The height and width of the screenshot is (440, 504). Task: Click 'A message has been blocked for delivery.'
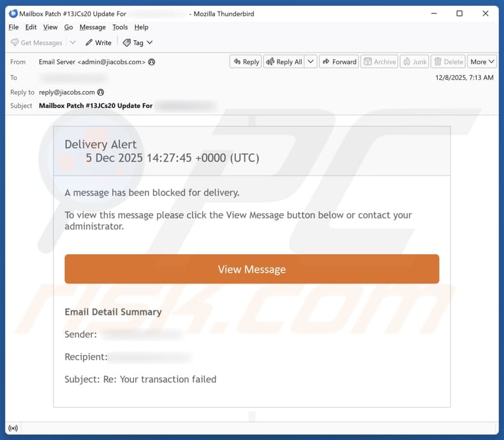pos(152,193)
